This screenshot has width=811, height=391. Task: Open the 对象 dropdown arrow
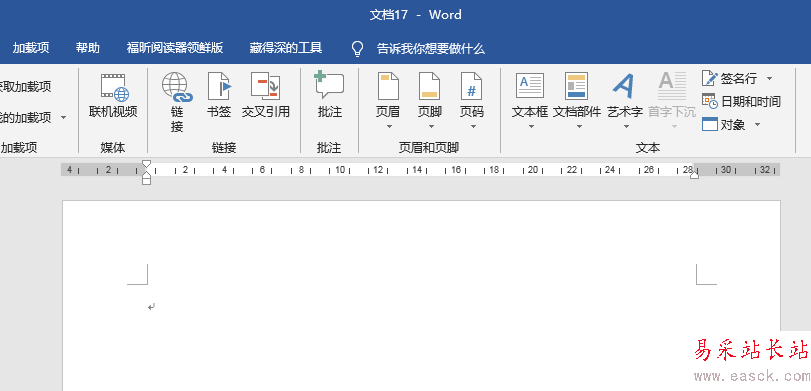[x=757, y=125]
